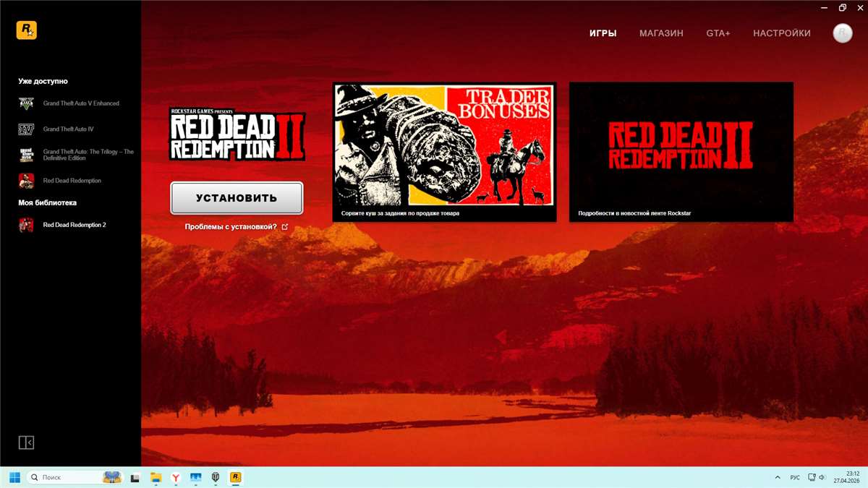868x488 pixels.
Task: Click the Windows search box Поиск
Action: (75, 478)
